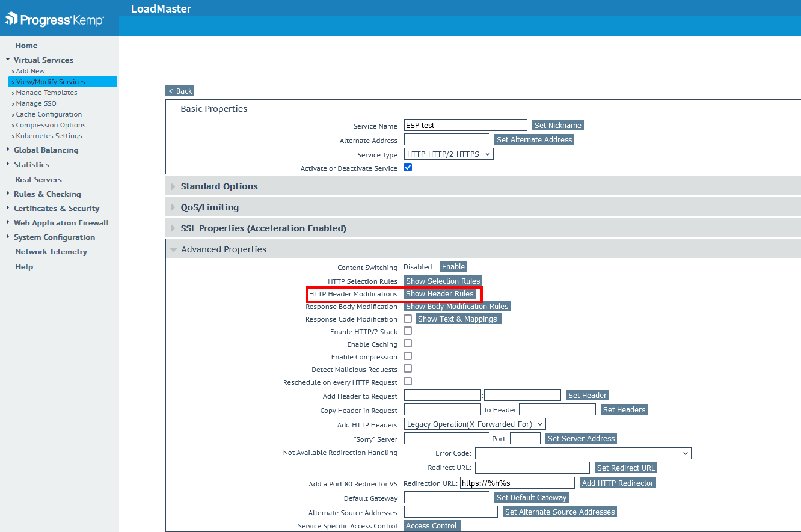
Task: Tick the Enable HTTP/2 Stack checkbox
Action: (x=408, y=331)
